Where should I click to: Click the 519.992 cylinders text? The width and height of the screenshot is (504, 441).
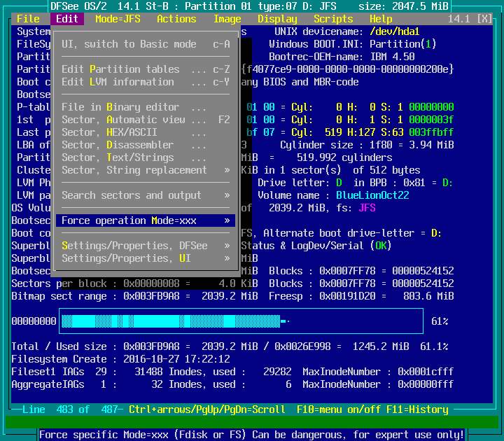coord(344,157)
